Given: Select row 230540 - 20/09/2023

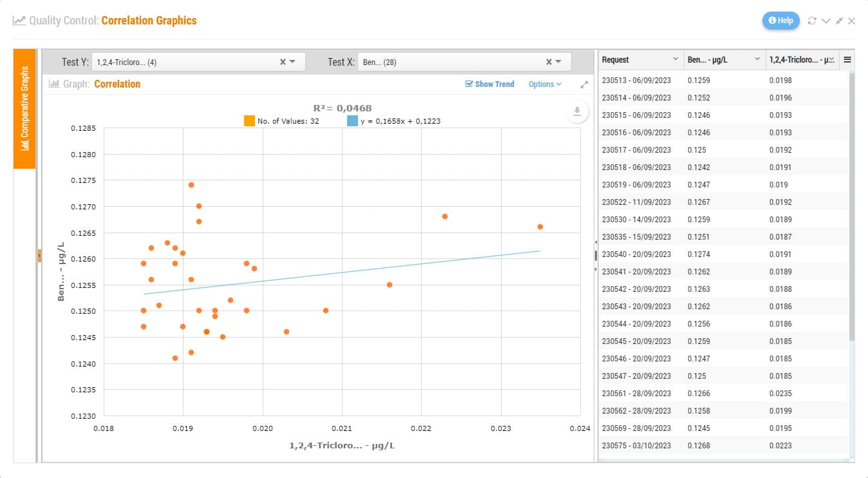Looking at the screenshot, I should click(x=723, y=254).
